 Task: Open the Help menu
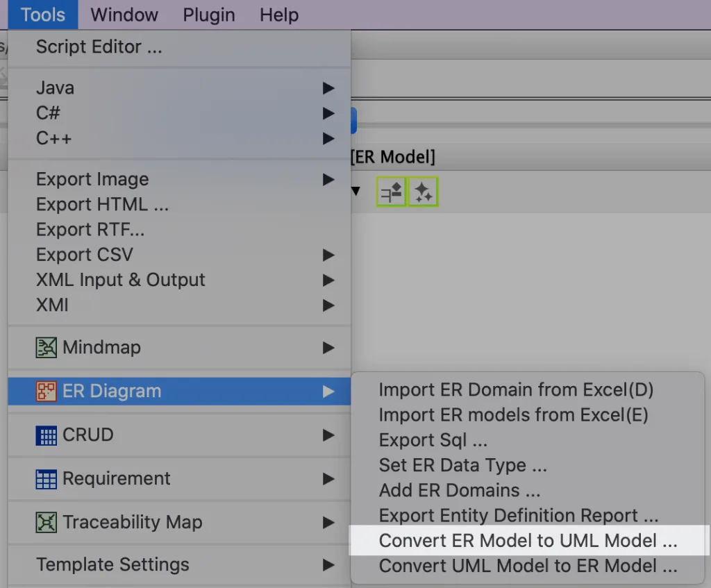pos(279,15)
